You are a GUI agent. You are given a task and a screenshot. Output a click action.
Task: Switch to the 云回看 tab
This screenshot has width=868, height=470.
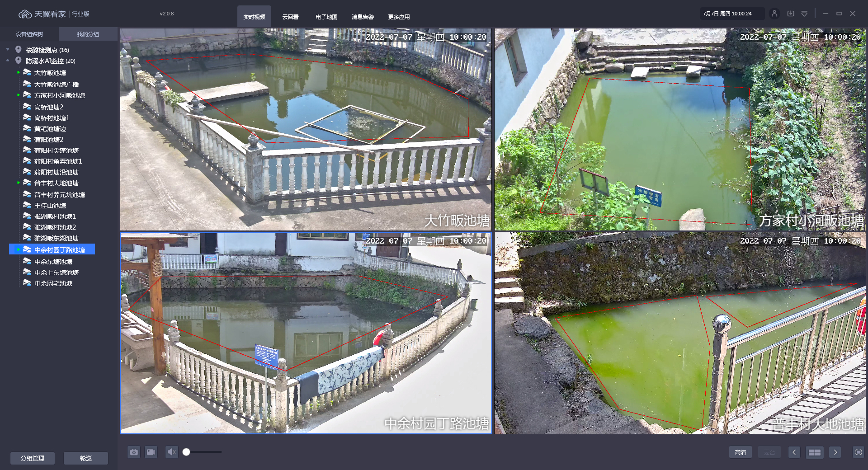pos(290,17)
